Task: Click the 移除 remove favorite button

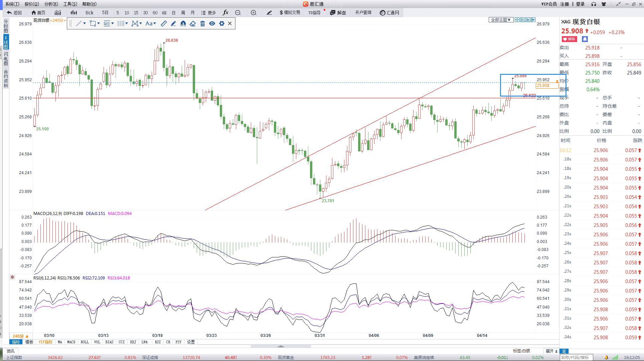Action: [x=570, y=39]
